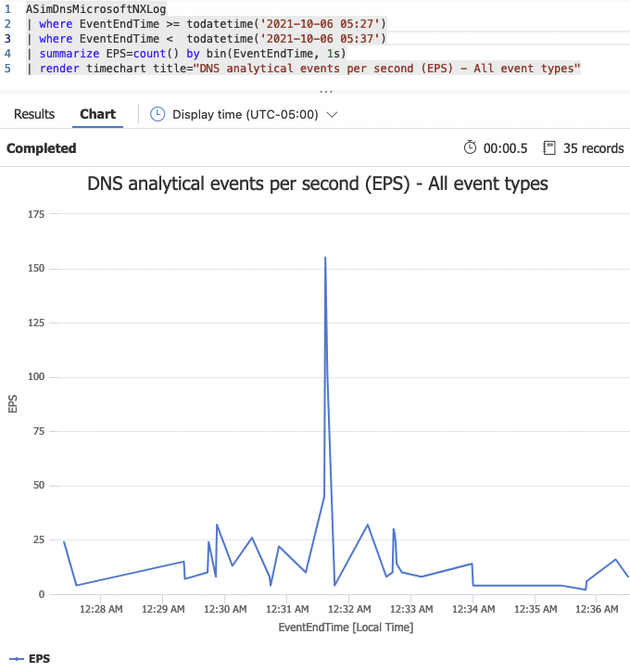630x672 pixels.
Task: Click the ellipsis pane resize handle
Action: pos(325,92)
